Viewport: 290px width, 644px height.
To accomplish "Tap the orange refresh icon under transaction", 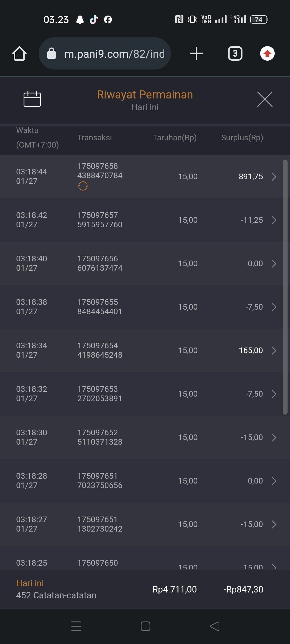I will click(x=83, y=186).
